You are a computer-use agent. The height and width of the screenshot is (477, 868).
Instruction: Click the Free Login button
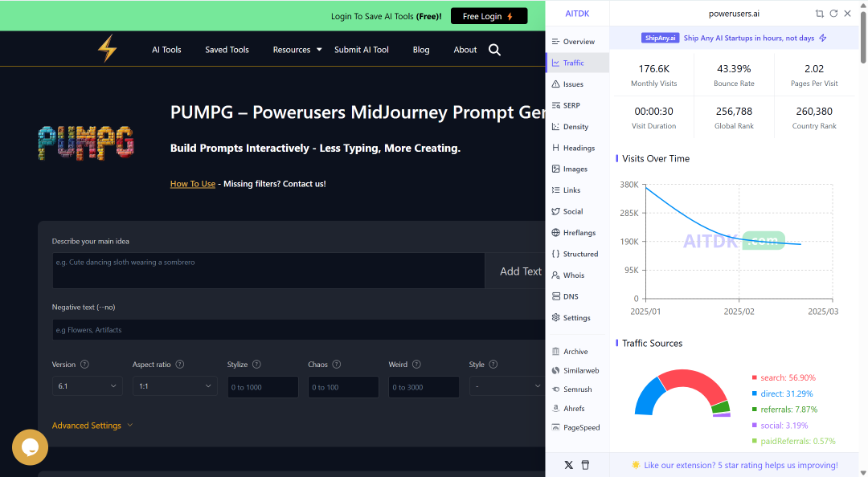point(489,16)
